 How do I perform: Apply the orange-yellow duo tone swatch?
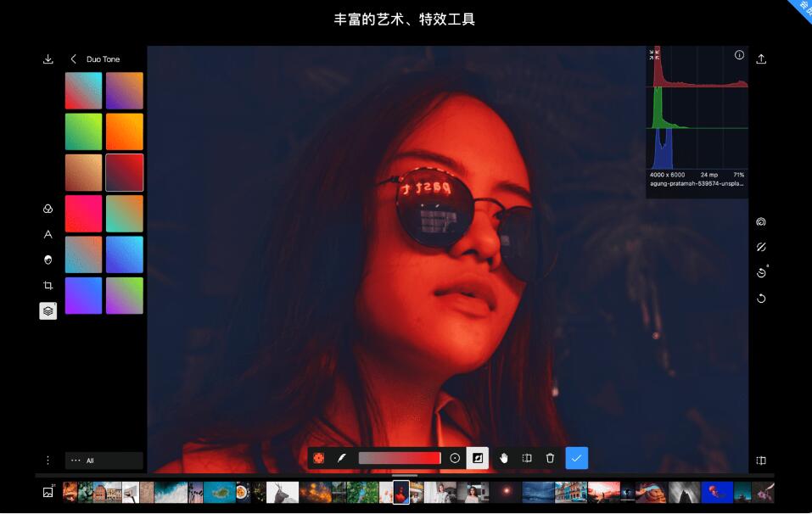pyautogui.click(x=124, y=131)
